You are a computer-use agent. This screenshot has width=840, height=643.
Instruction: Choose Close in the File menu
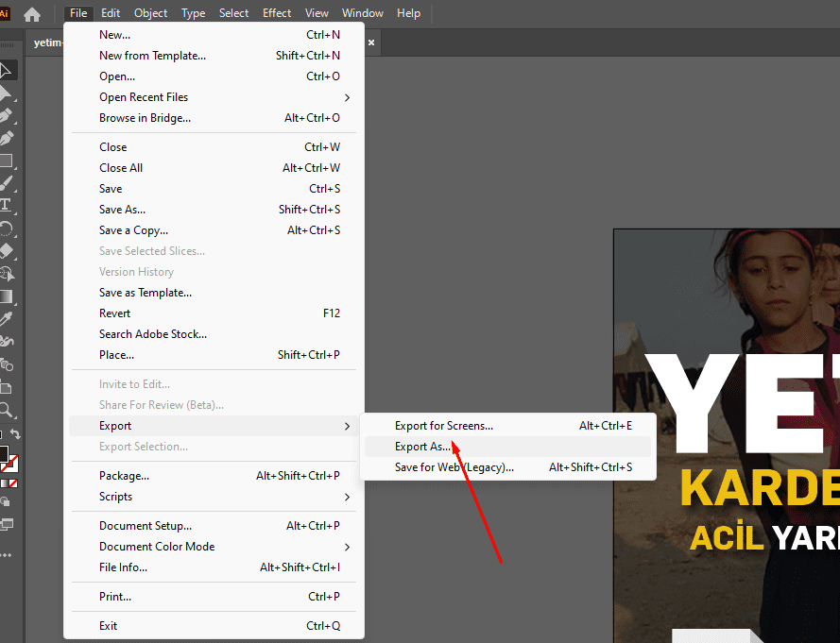[x=214, y=147]
